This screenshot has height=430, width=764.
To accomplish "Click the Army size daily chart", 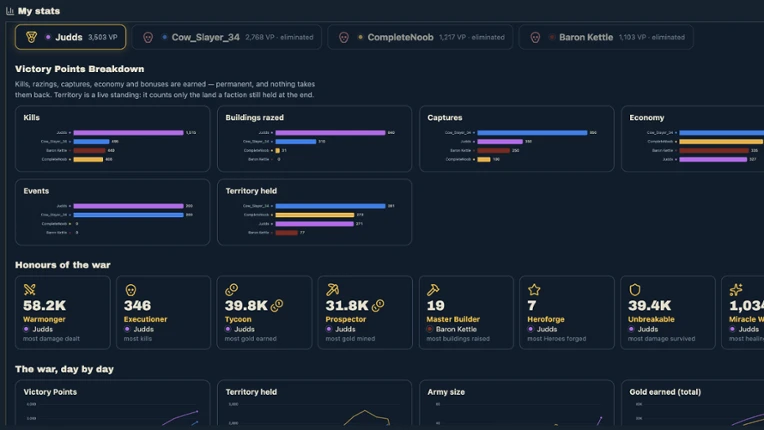I will tap(516, 404).
